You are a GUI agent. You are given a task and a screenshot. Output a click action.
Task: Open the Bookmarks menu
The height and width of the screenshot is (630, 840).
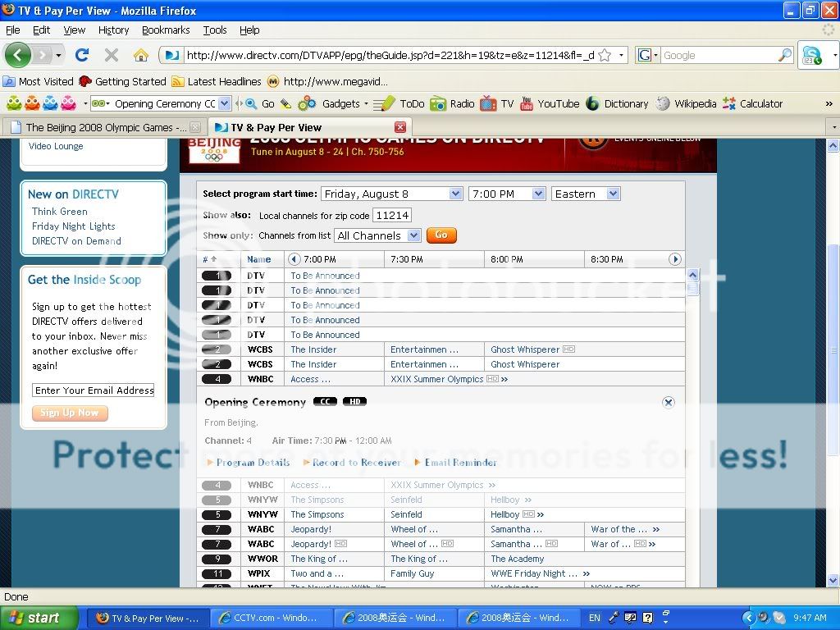coord(166,30)
